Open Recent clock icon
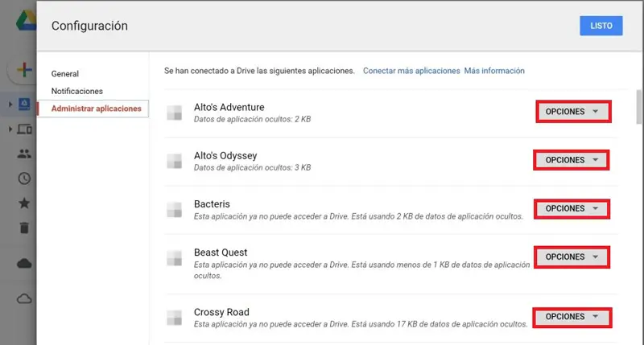 (24, 179)
